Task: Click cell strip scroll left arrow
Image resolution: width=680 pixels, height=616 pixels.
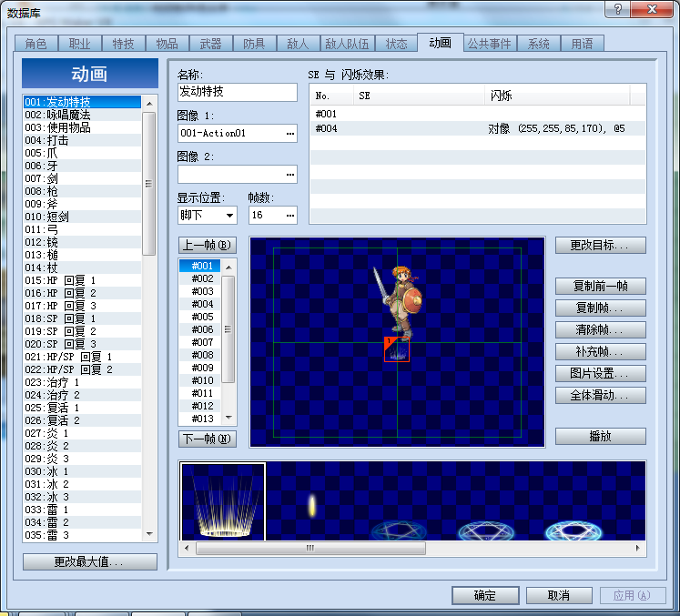Action: pos(187,548)
